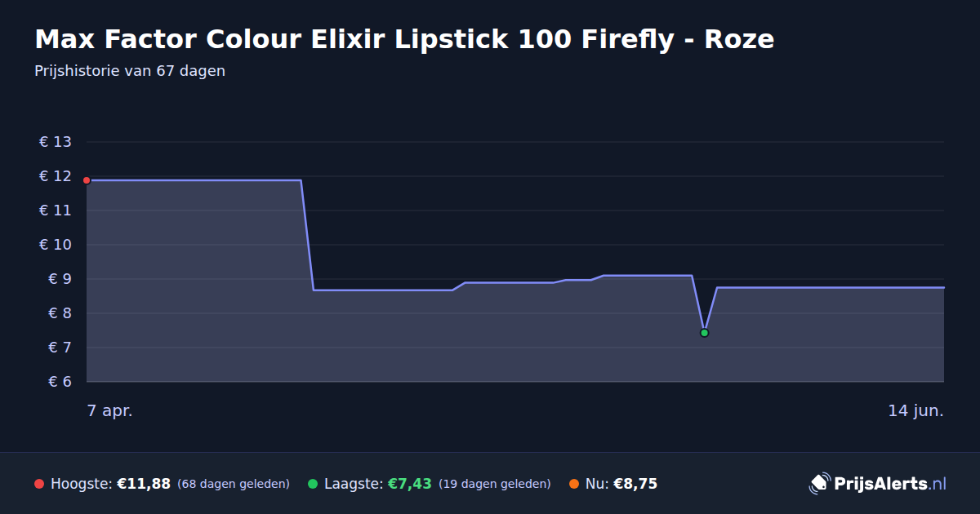Select the current price value €8,75
980x514 pixels.
(x=635, y=484)
